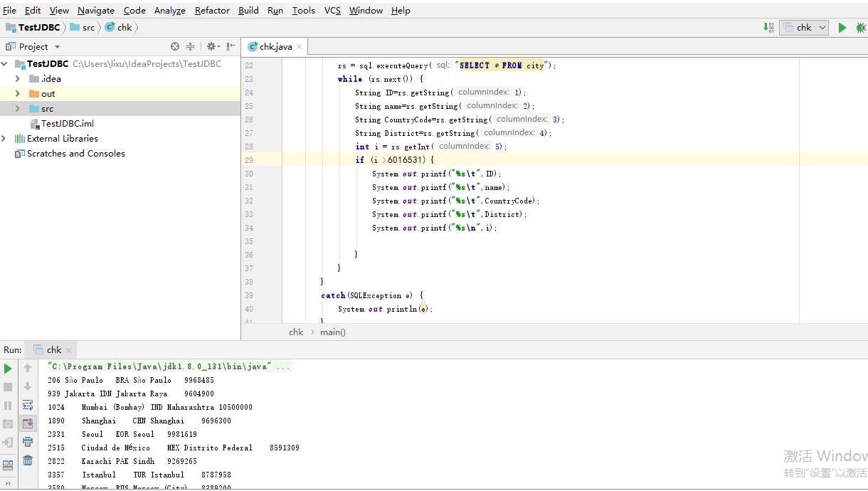868x491 pixels.
Task: Hide the Project tool window
Action: (x=231, y=46)
